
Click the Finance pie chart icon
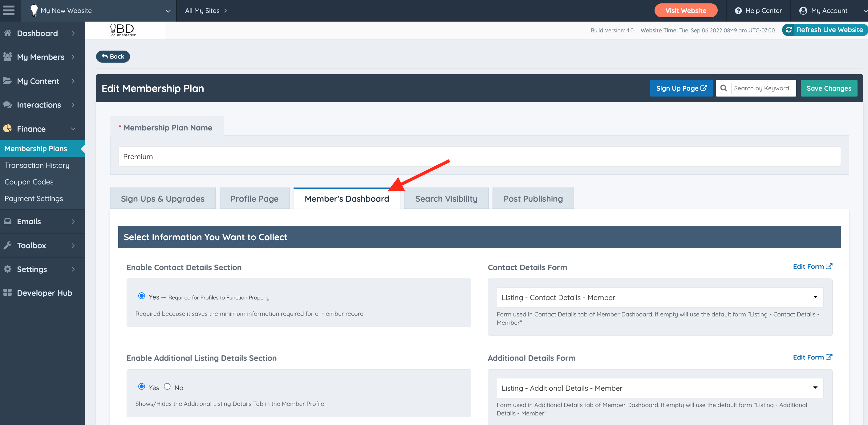7,129
